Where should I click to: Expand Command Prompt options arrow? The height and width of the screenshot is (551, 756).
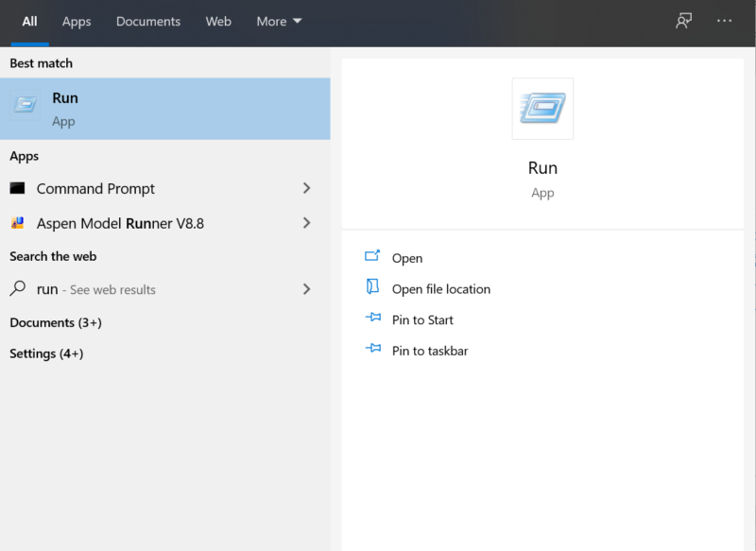point(306,189)
